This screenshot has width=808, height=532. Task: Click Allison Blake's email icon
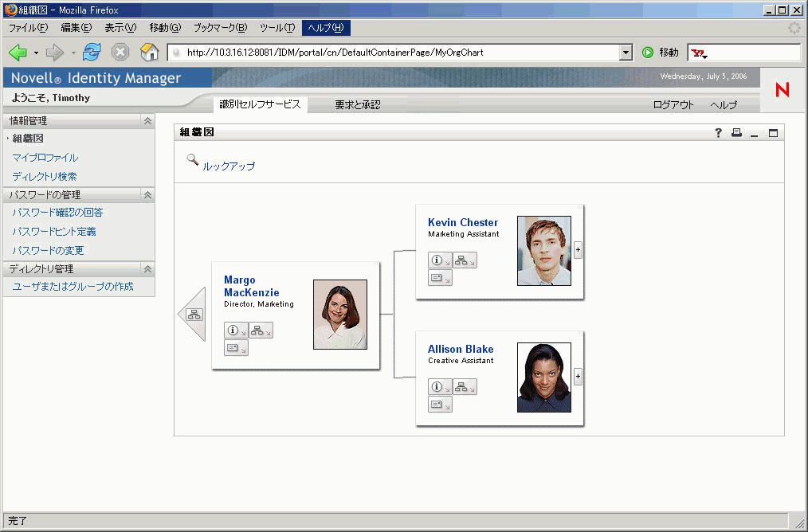440,405
